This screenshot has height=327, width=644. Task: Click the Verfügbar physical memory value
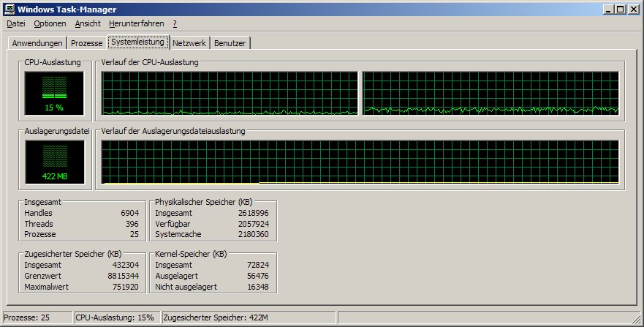[253, 223]
